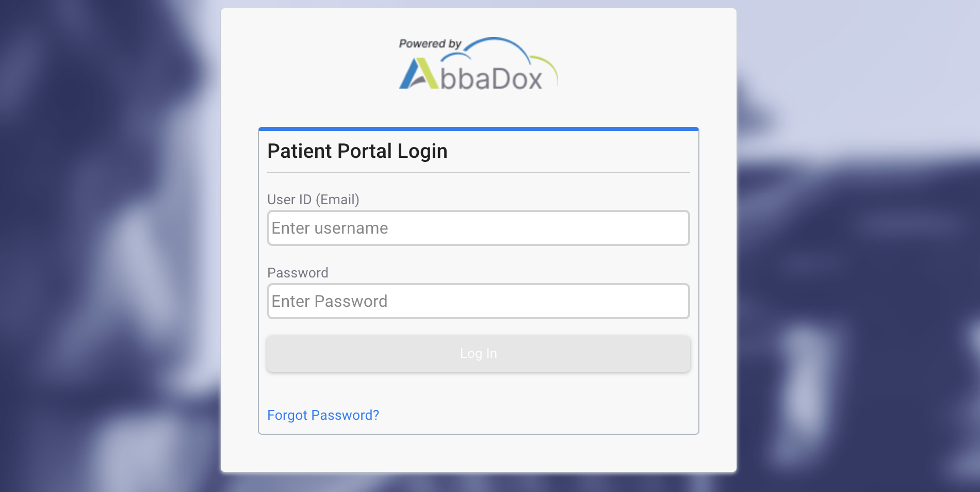Focus the Enter username field
Screen dimensions: 980x492
pos(478,228)
